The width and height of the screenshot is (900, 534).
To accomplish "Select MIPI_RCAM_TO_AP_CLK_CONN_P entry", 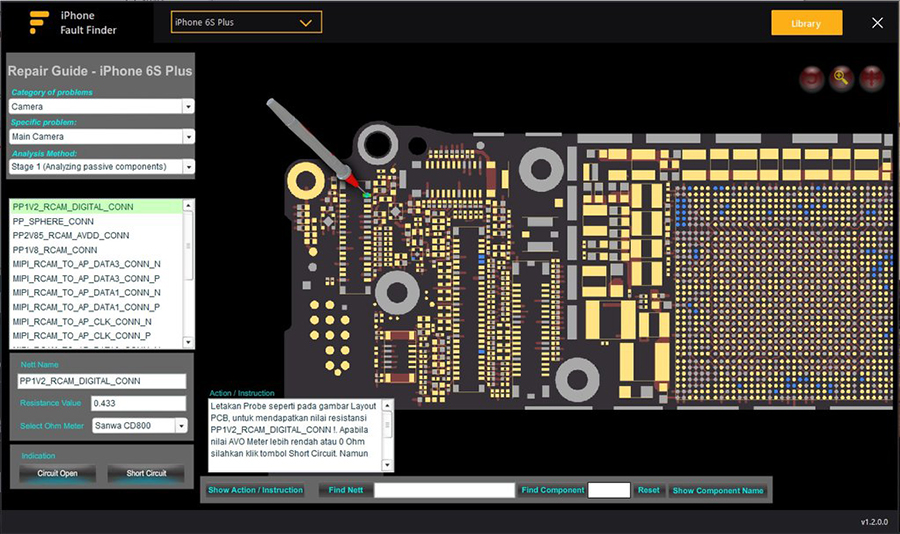I will (96, 336).
